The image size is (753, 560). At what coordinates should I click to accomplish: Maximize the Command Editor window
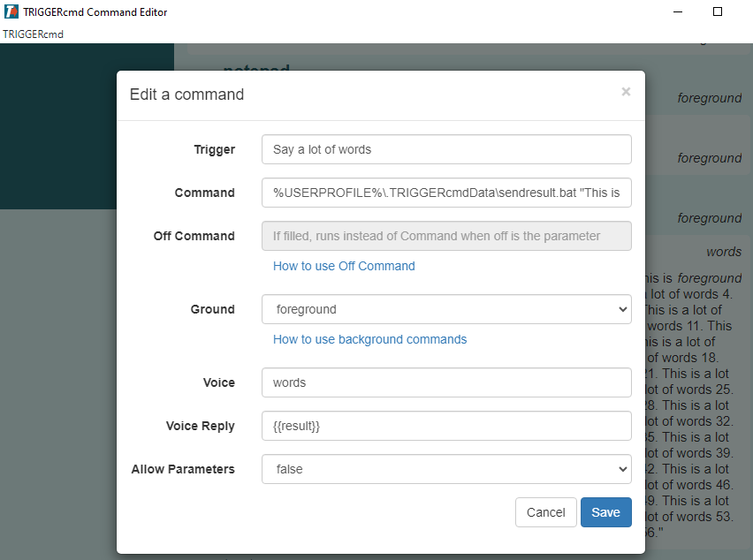point(717,11)
